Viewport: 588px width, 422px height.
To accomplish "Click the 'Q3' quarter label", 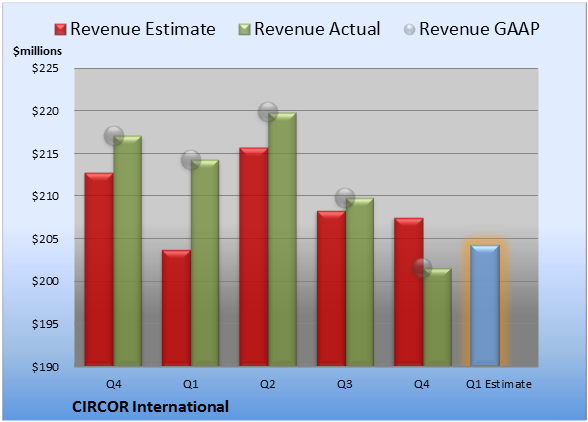I will click(x=345, y=384).
